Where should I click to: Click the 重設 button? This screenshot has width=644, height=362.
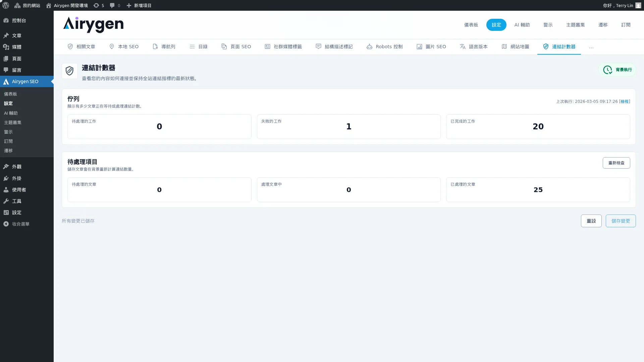click(591, 221)
